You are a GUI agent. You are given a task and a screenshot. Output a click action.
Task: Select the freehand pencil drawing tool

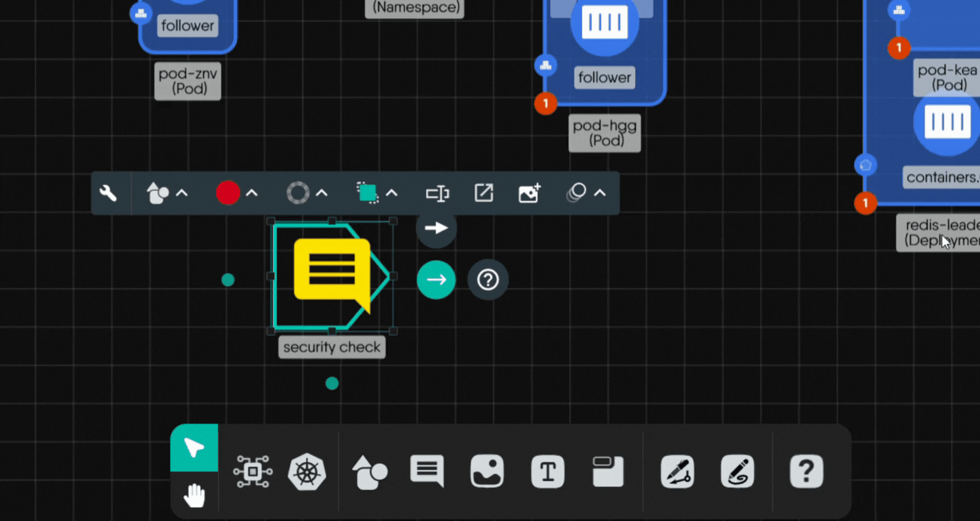(737, 471)
